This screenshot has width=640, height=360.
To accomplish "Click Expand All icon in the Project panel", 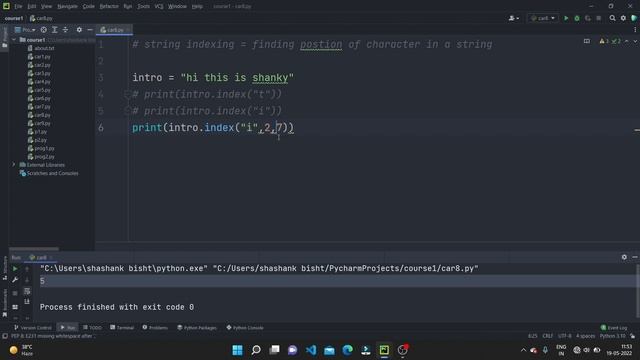I will (54, 30).
